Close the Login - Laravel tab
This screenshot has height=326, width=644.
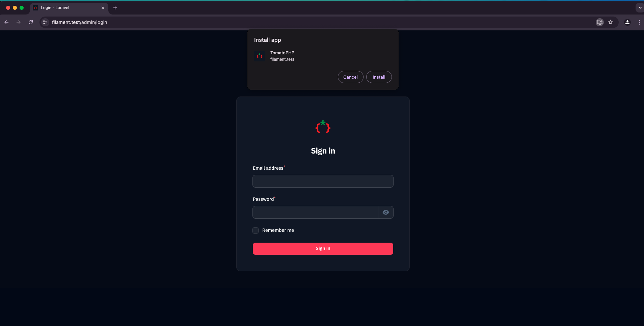pyautogui.click(x=103, y=8)
